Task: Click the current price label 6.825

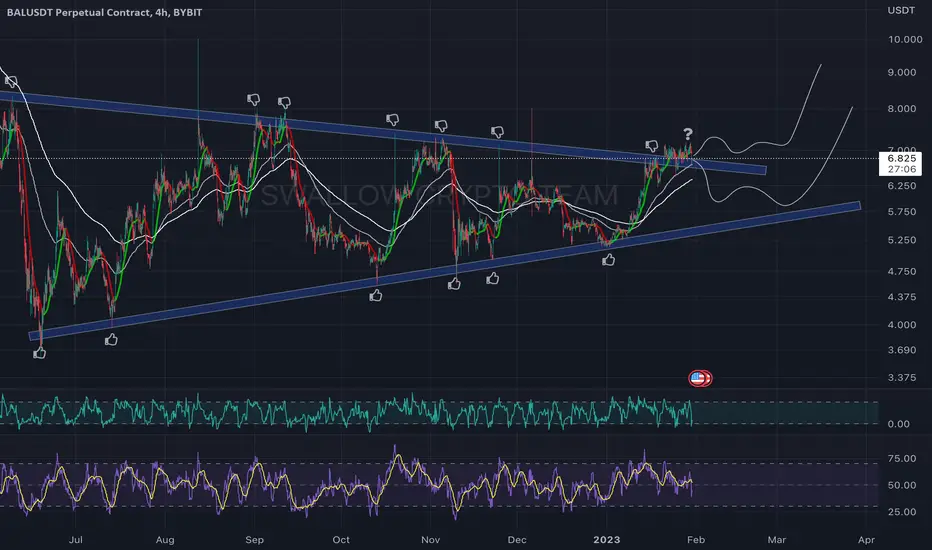Action: pyautogui.click(x=901, y=158)
